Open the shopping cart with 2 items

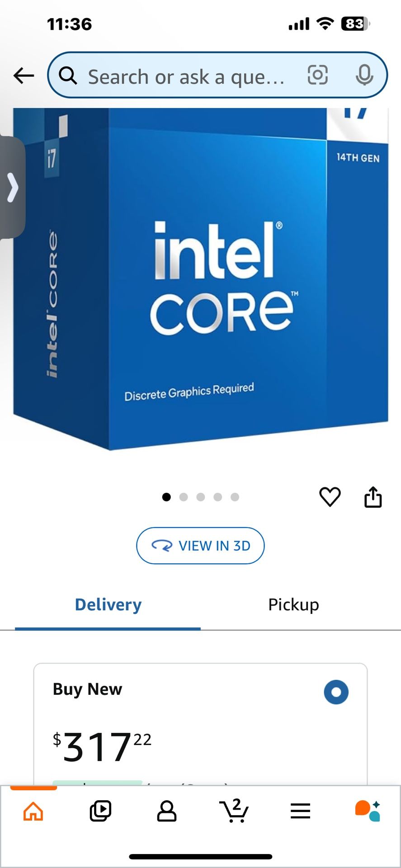point(234,811)
